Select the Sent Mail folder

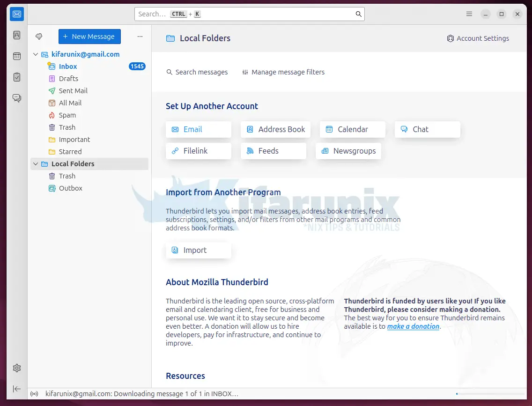point(73,91)
